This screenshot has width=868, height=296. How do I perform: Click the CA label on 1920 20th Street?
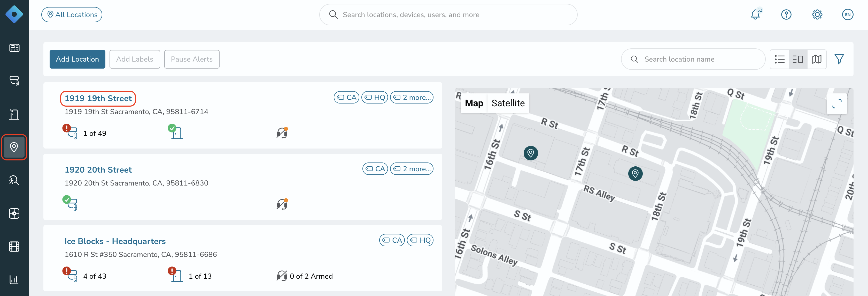click(375, 169)
